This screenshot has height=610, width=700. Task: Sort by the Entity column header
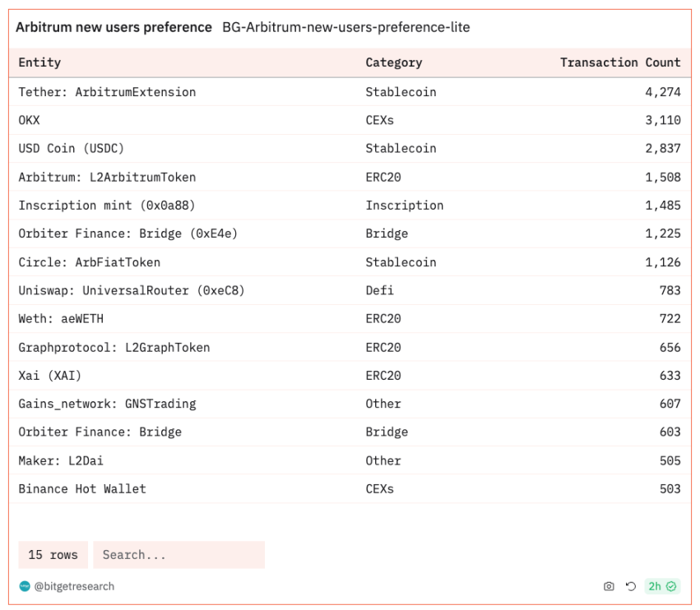click(x=39, y=62)
